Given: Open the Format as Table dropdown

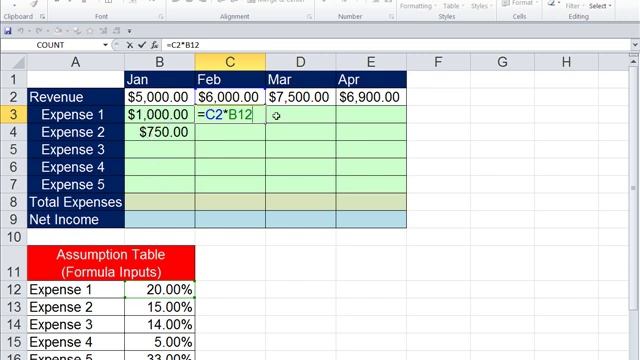Looking at the screenshot, I should pos(453,6).
